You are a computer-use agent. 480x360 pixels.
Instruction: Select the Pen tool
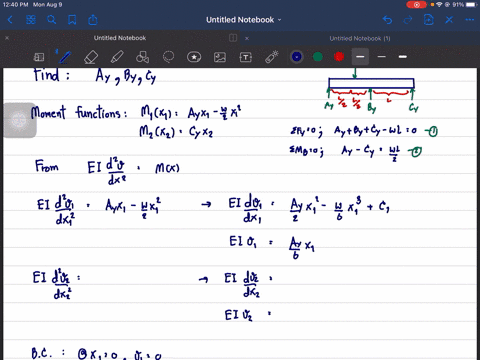tap(64, 57)
